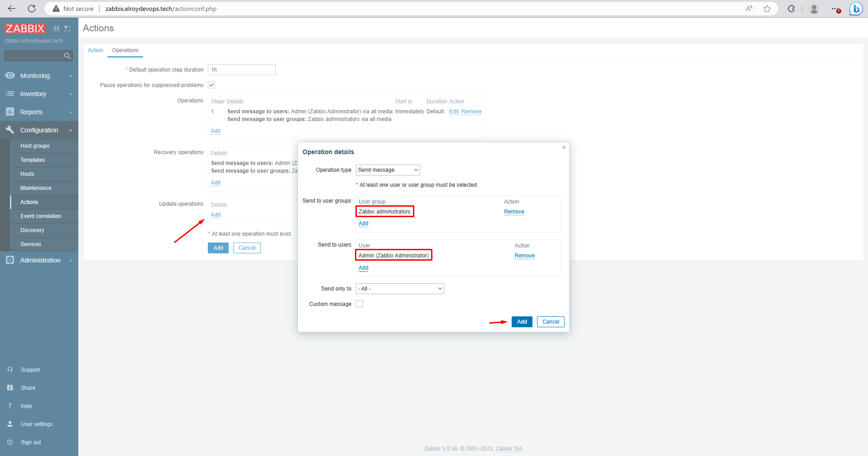Open browser extensions puzzle icon
Screen dimensions: 868x456
[791, 9]
